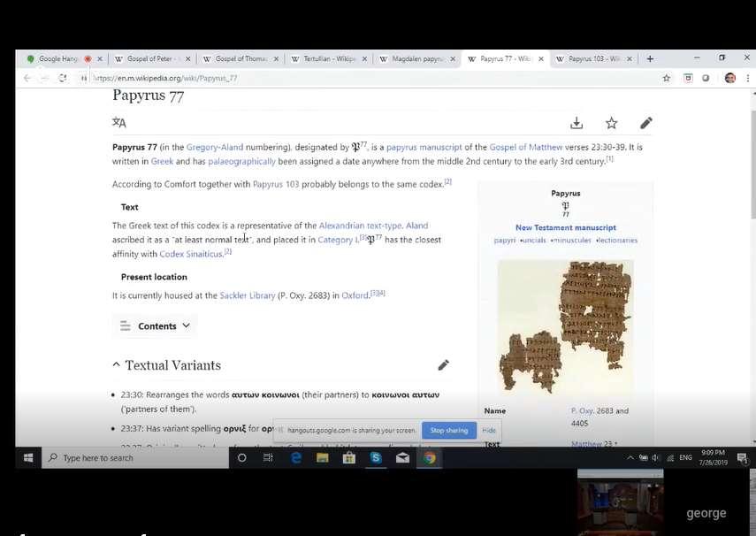
Task: Collapse the Textual Variants section
Action: tap(116, 364)
